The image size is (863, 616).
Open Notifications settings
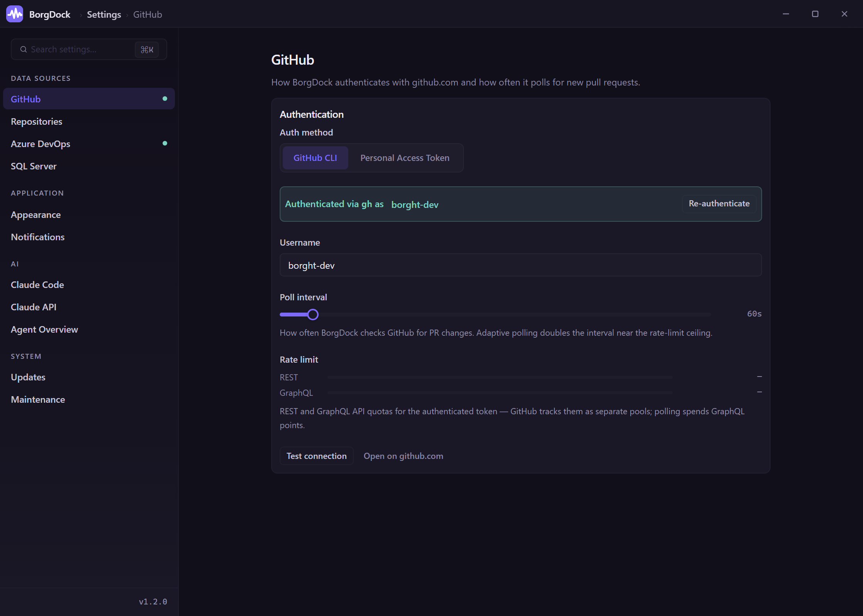(89, 237)
